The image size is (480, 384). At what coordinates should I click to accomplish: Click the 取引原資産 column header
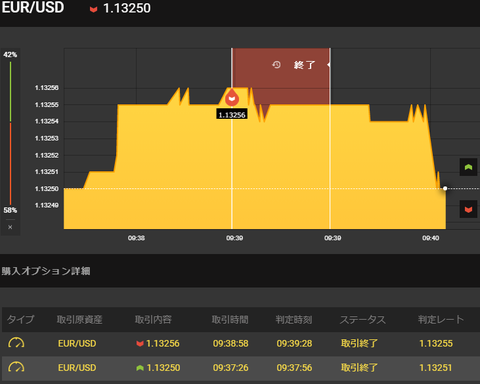coord(79,320)
